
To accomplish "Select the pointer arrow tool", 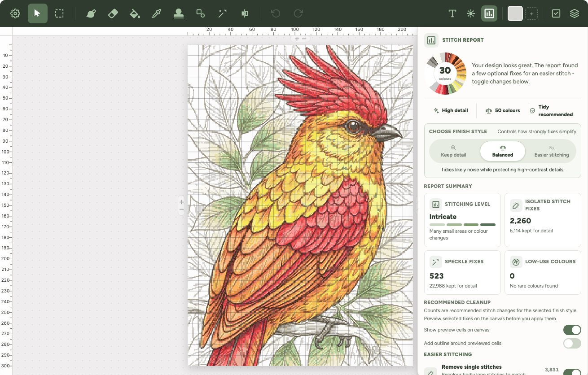I will coord(38,13).
